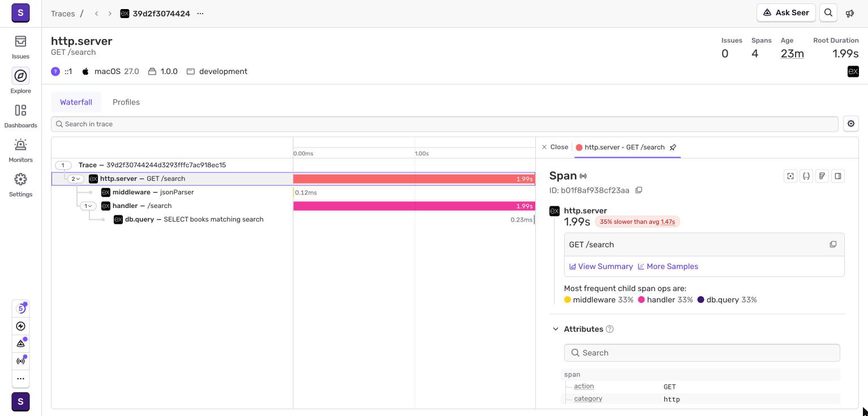Viewport: 868px width, 416px height.
Task: Open the more options ellipsis in dev toolbar
Action: coord(20,379)
